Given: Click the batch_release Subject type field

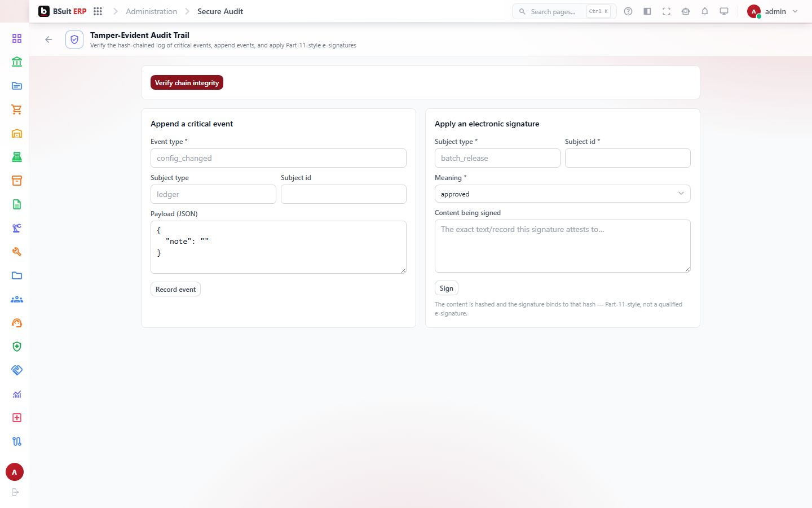Looking at the screenshot, I should pyautogui.click(x=497, y=158).
